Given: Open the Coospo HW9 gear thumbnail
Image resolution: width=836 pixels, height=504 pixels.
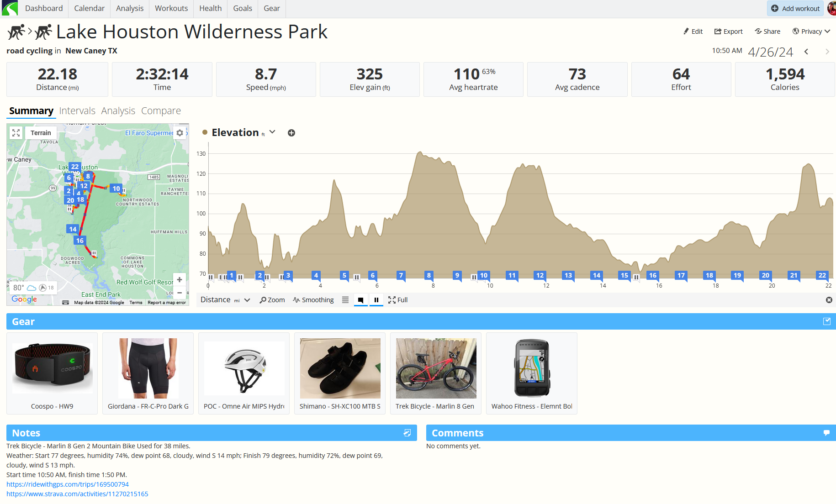Looking at the screenshot, I should pos(52,373).
